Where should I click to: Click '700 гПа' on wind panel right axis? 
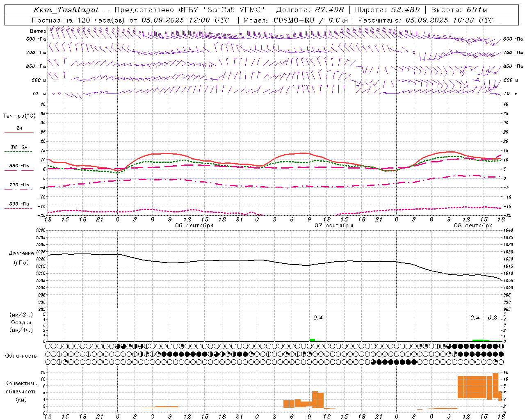(x=513, y=52)
